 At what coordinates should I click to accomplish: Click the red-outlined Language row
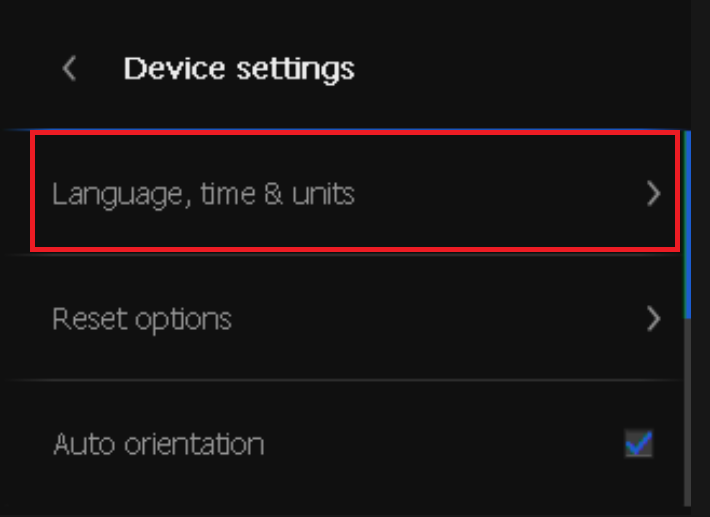(x=355, y=191)
